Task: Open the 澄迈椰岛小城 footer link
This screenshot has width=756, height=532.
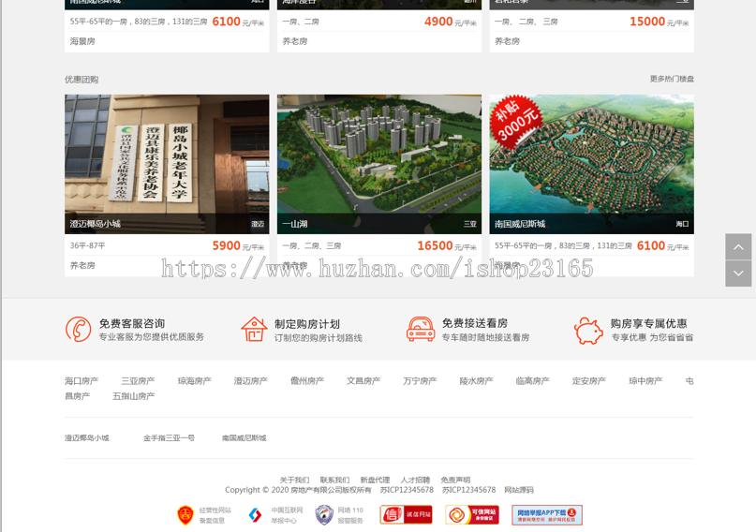Action: point(87,437)
